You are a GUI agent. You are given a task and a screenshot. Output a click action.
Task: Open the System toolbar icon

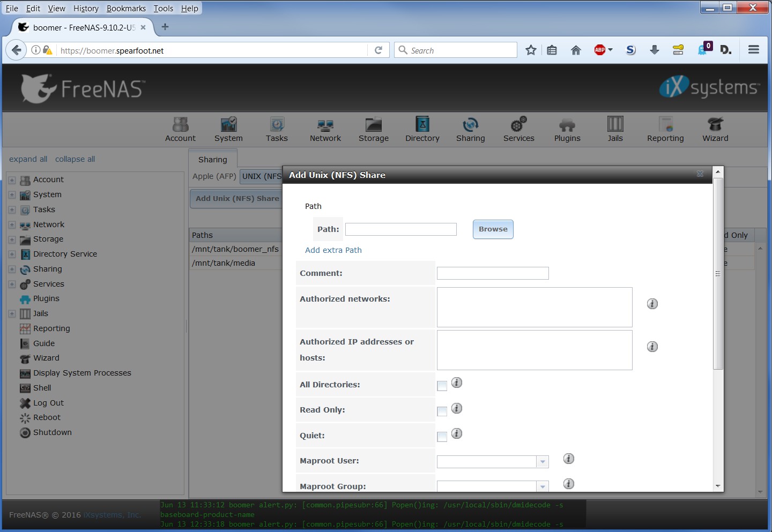click(228, 129)
